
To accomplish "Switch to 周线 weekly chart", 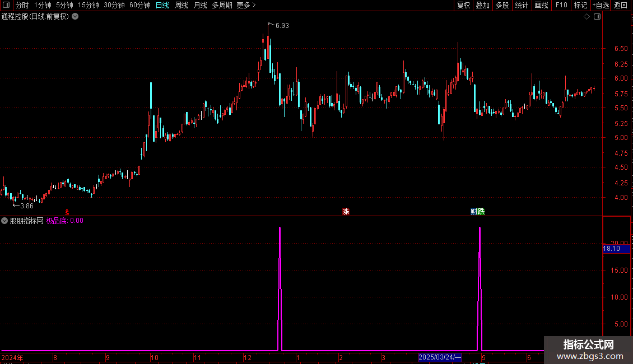I will pyautogui.click(x=181, y=5).
